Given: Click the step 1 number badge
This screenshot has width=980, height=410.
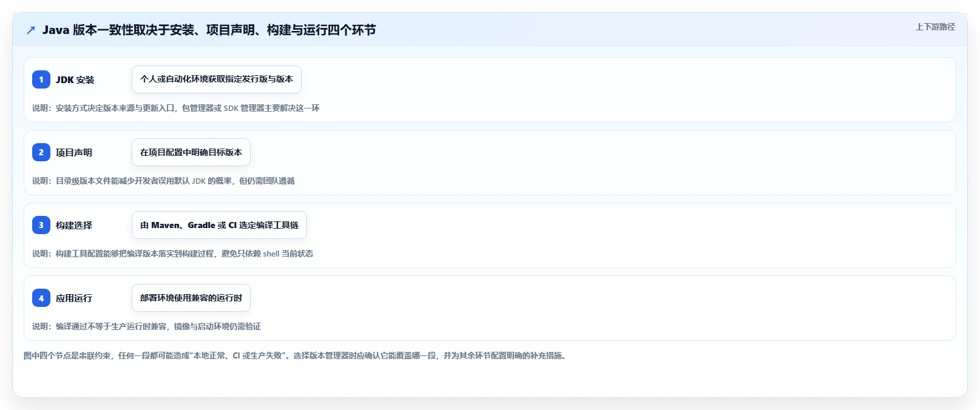Looking at the screenshot, I should [41, 79].
